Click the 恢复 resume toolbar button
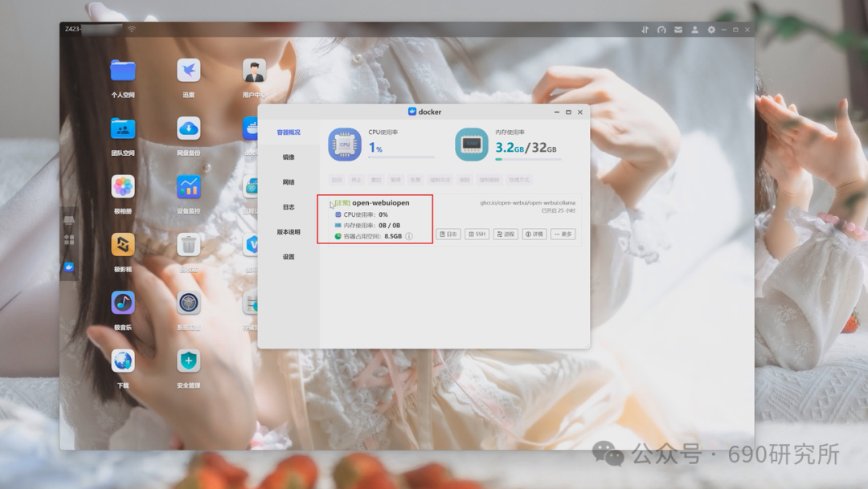The width and height of the screenshot is (868, 489). (416, 180)
